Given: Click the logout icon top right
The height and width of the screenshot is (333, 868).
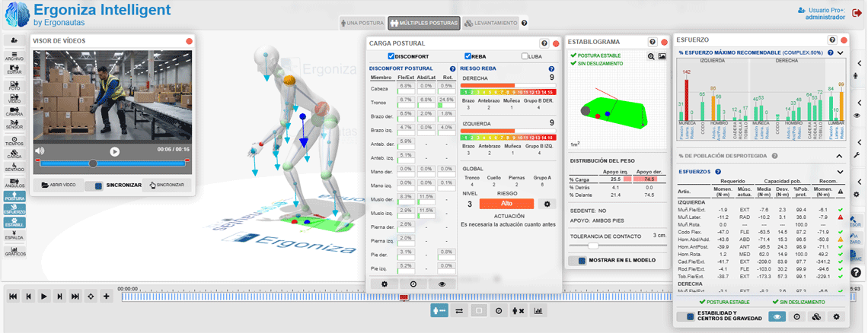Looking at the screenshot, I should tap(857, 13).
